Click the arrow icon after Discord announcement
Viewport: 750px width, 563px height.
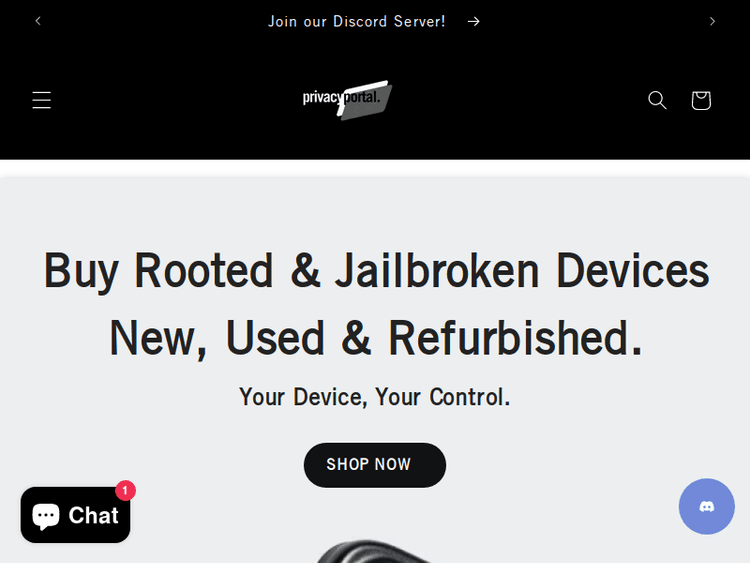(474, 22)
